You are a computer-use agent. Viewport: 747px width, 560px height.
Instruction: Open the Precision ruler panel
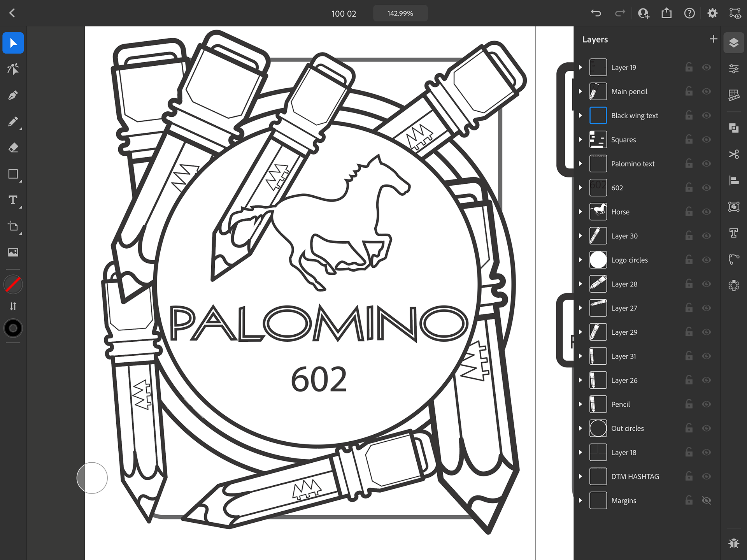tap(734, 95)
